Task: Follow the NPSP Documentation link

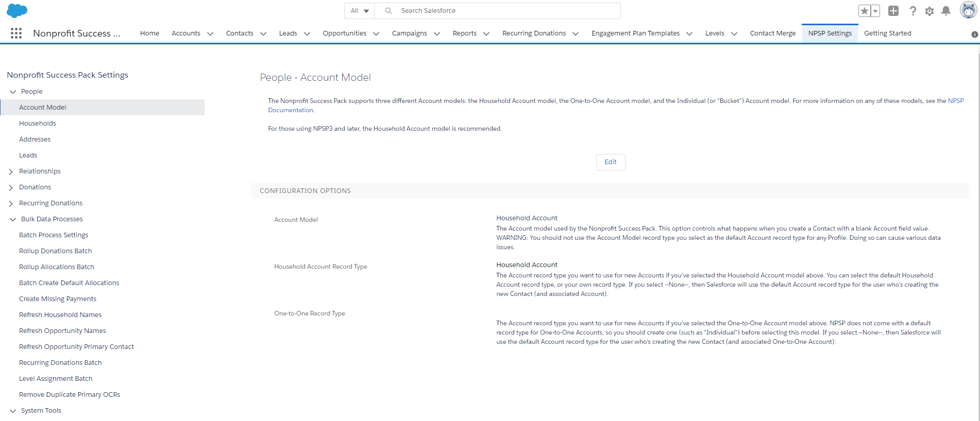Action: pos(956,101)
